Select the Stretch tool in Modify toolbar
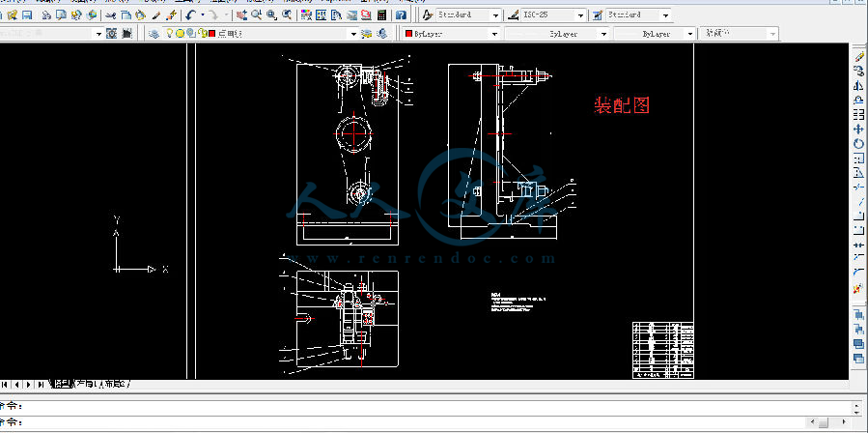Viewport: 868px width, 433px height. point(858,172)
